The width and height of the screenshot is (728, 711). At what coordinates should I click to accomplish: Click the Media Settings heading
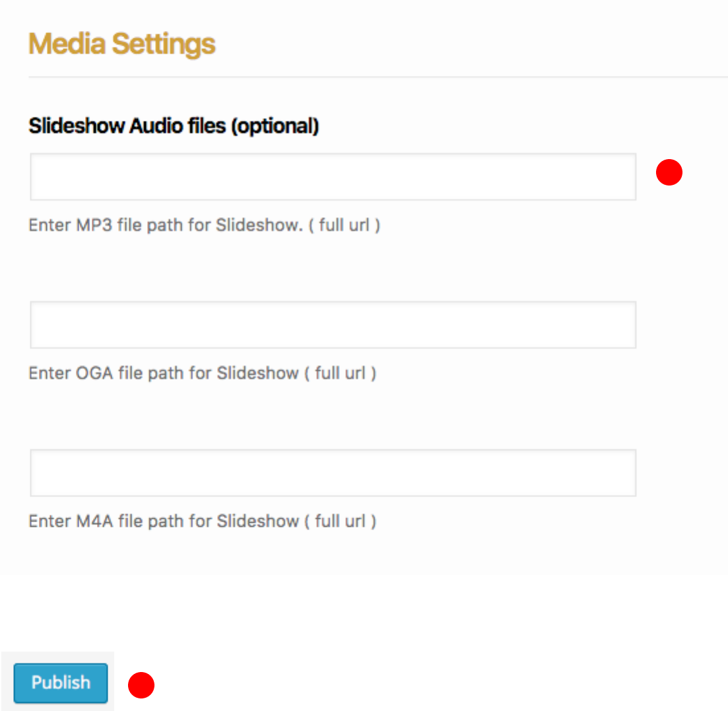click(122, 44)
